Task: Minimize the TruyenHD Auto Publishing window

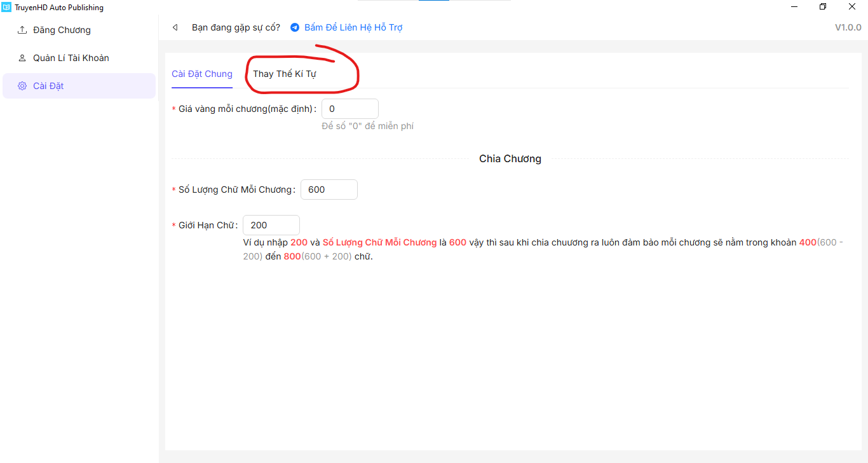Action: coord(794,7)
